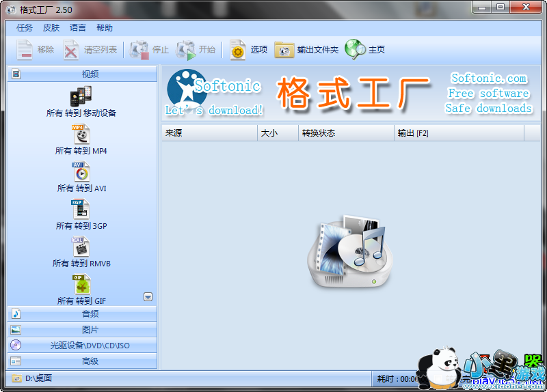Expand the 高级 advanced panel

[x=82, y=361]
